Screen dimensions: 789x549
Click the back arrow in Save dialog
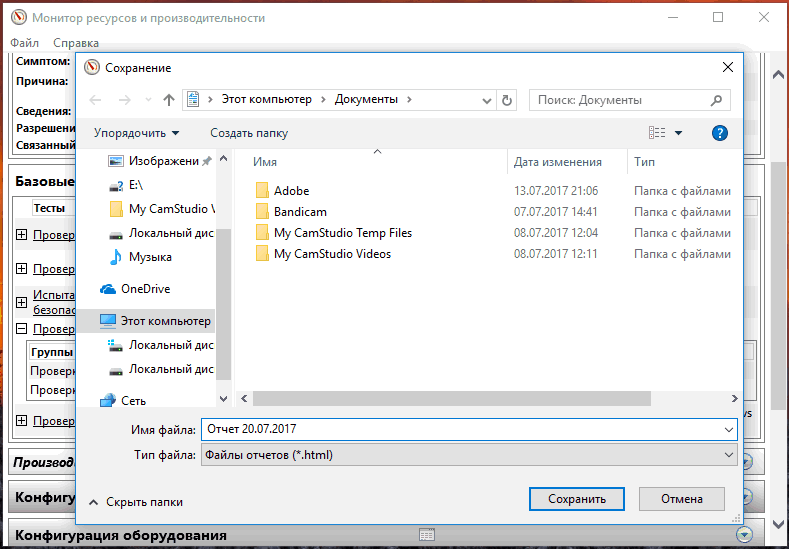[96, 100]
